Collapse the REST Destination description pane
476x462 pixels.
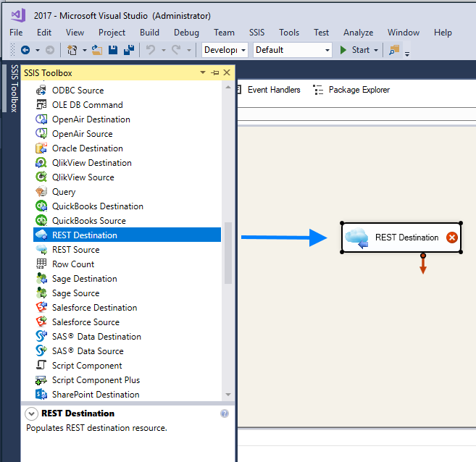tap(31, 413)
